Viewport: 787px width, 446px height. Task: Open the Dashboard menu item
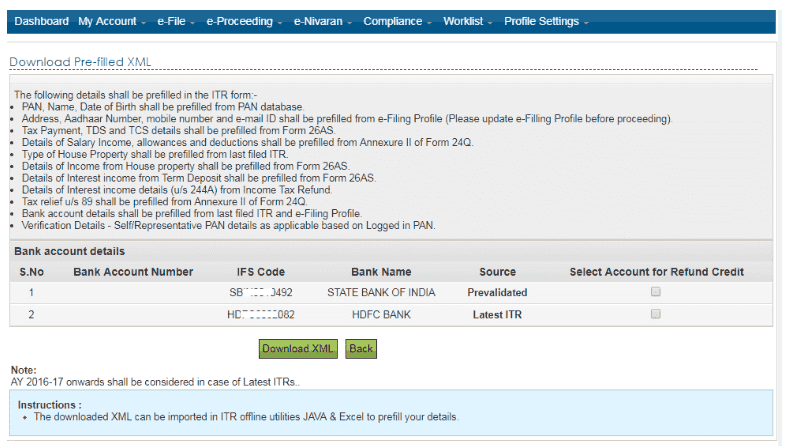click(x=41, y=21)
